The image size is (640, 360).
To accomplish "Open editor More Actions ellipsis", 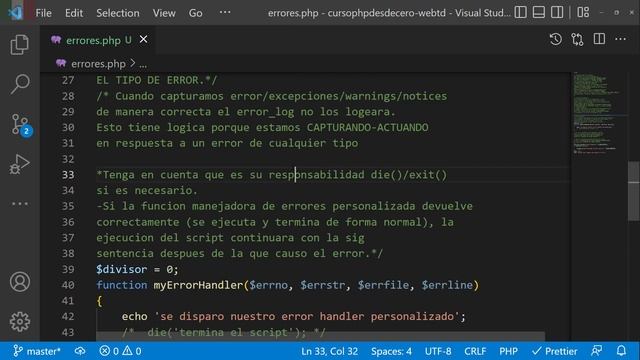I will click(x=620, y=40).
